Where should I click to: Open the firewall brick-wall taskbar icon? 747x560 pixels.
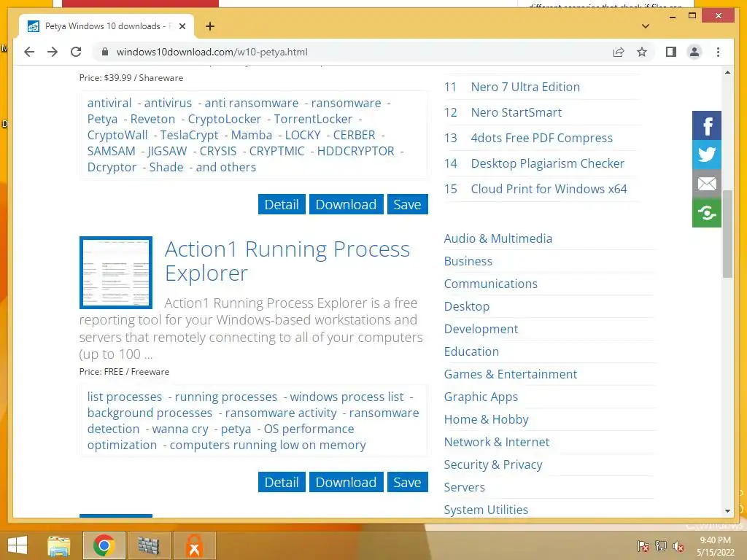pos(149,545)
